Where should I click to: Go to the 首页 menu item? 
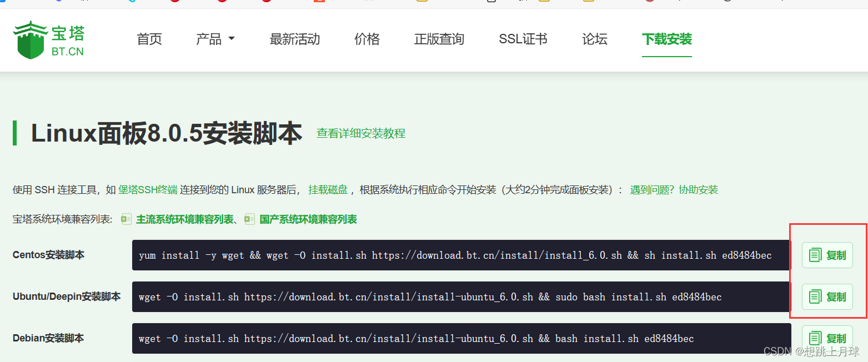click(149, 39)
